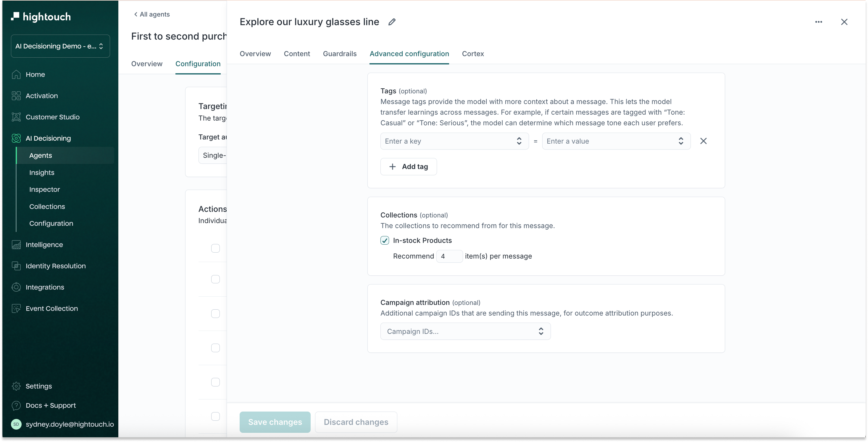Open the Campaign IDs dropdown
Image resolution: width=868 pixels, height=442 pixels.
tap(465, 331)
